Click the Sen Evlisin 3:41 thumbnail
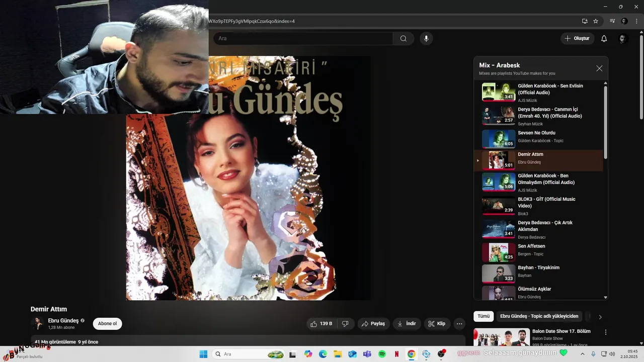The height and width of the screenshot is (362, 644). [x=499, y=92]
